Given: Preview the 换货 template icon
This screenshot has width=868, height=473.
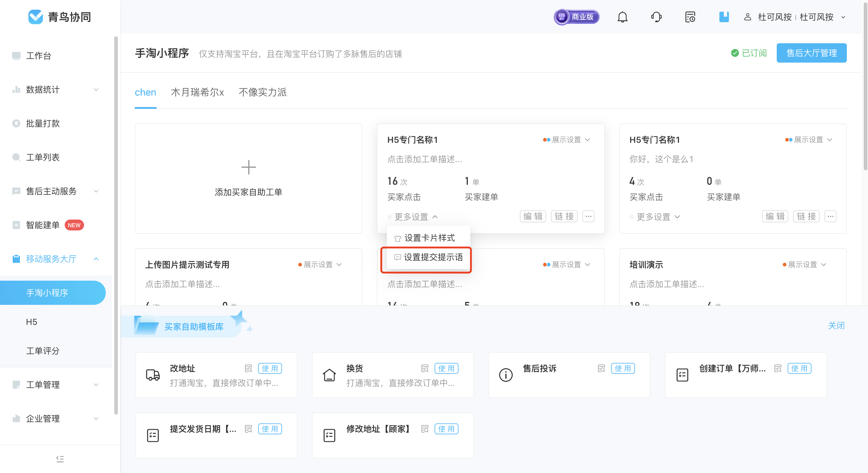Looking at the screenshot, I should pos(425,368).
